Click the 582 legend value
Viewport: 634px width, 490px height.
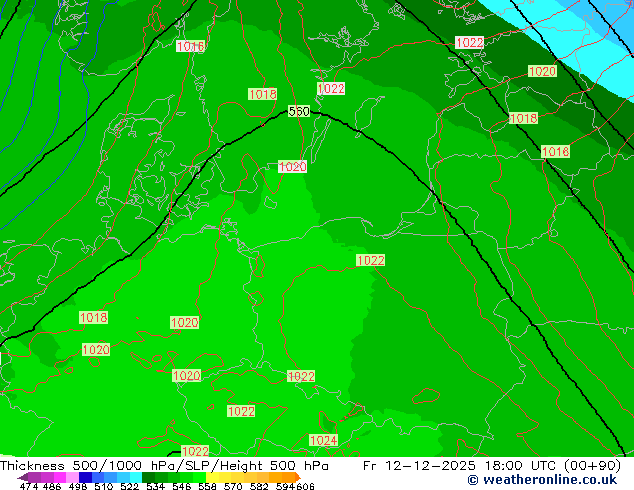click(259, 486)
